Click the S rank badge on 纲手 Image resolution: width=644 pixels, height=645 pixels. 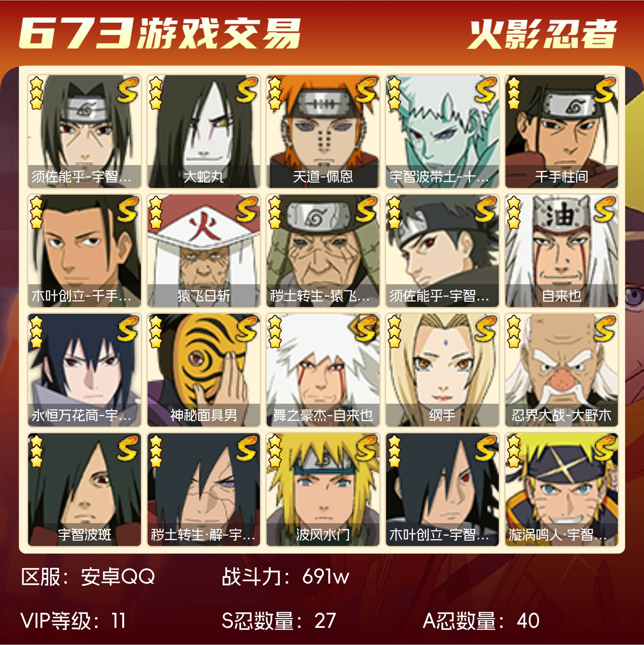(486, 329)
